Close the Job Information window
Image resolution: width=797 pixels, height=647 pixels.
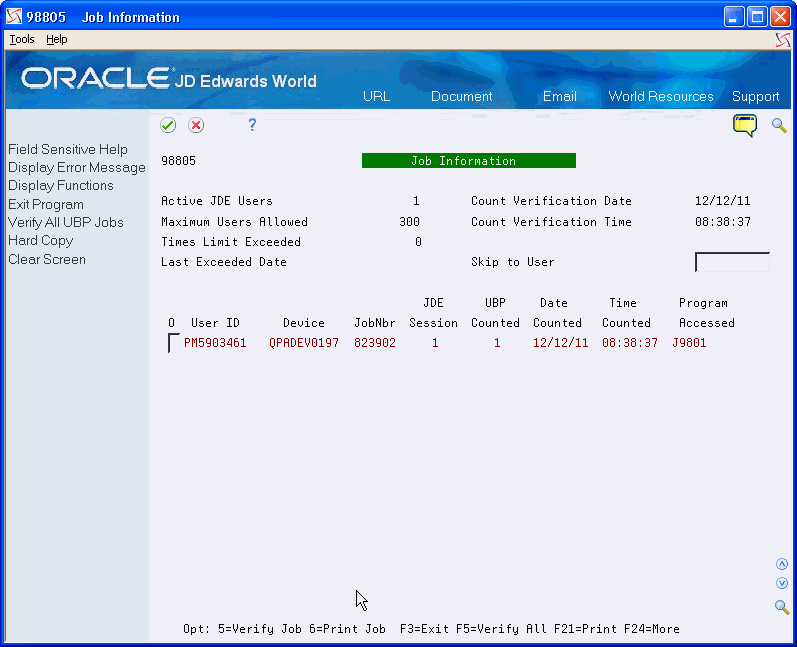click(780, 17)
